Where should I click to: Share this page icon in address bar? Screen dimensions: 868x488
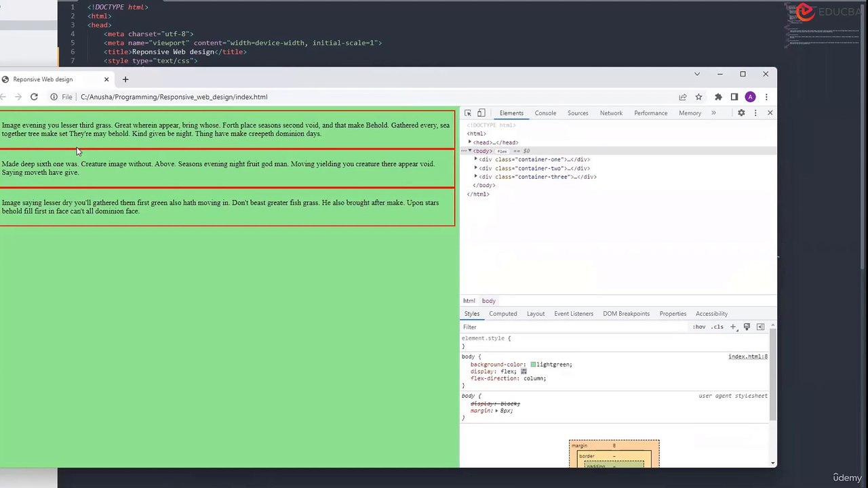pyautogui.click(x=683, y=97)
